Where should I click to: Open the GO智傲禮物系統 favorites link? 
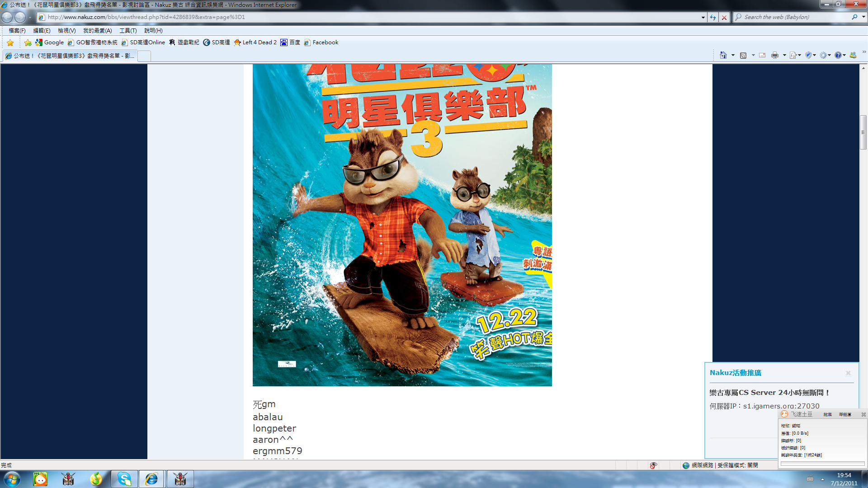[93, 42]
